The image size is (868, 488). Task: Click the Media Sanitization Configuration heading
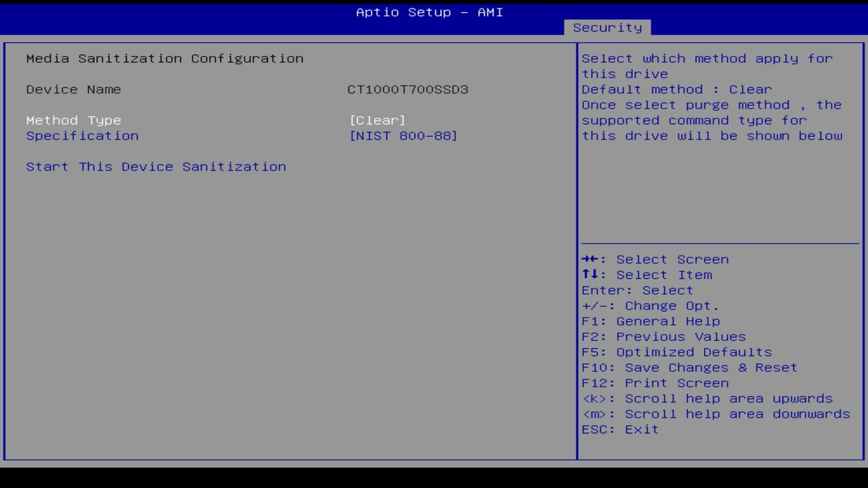click(x=165, y=58)
